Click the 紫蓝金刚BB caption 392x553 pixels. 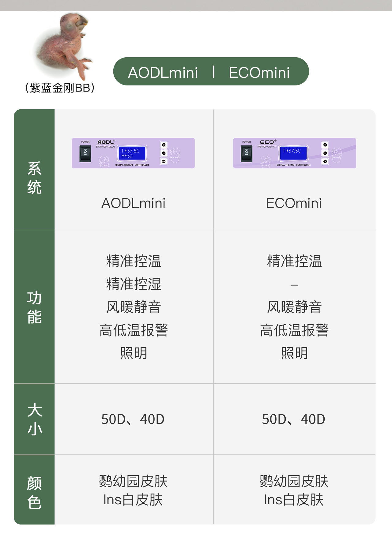click(60, 88)
